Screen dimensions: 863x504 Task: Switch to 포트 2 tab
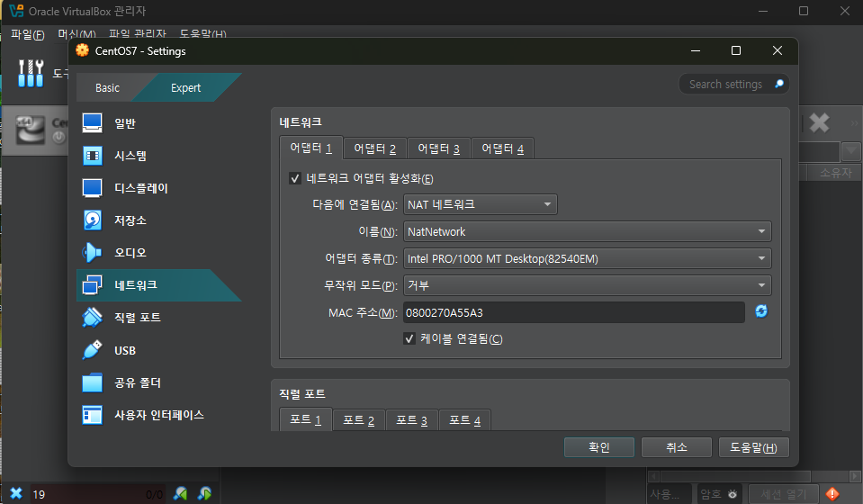[359, 420]
